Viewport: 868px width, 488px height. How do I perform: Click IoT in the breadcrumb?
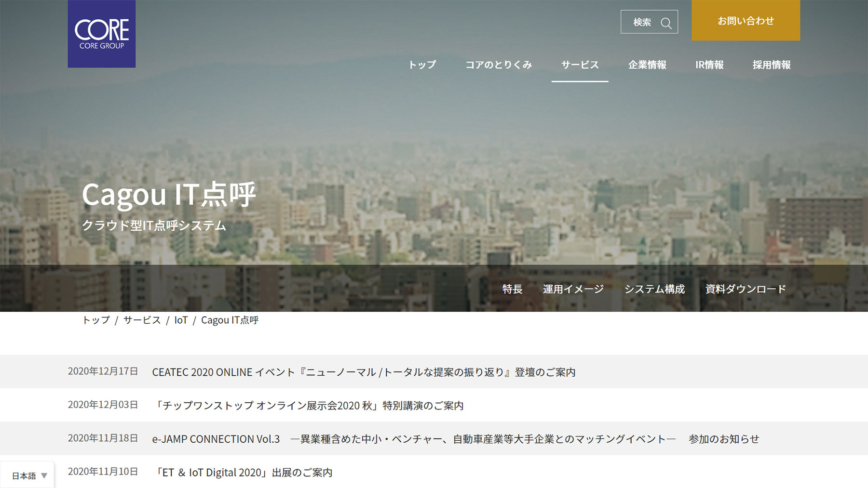pyautogui.click(x=181, y=320)
